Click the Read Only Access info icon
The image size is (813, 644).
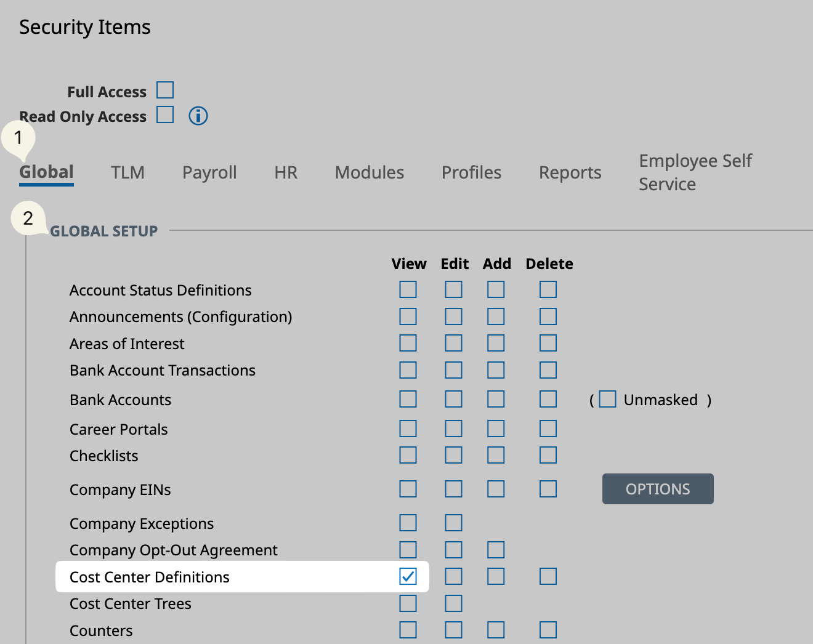pos(198,116)
